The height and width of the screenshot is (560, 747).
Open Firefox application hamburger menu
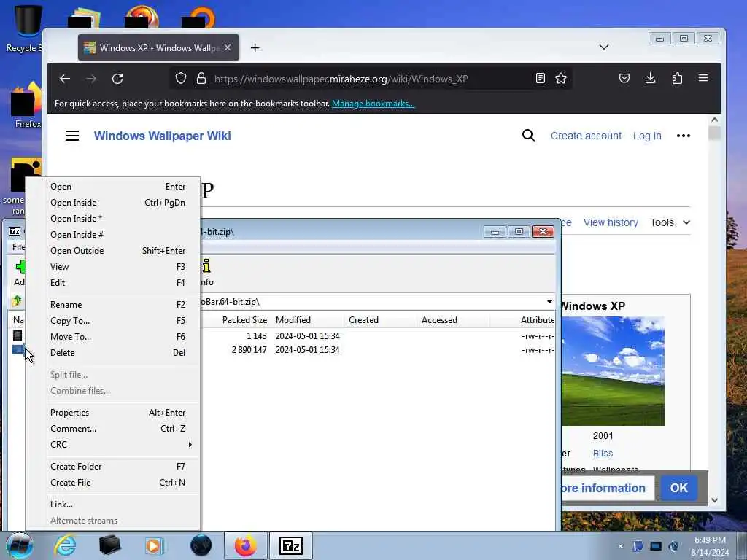click(x=703, y=78)
